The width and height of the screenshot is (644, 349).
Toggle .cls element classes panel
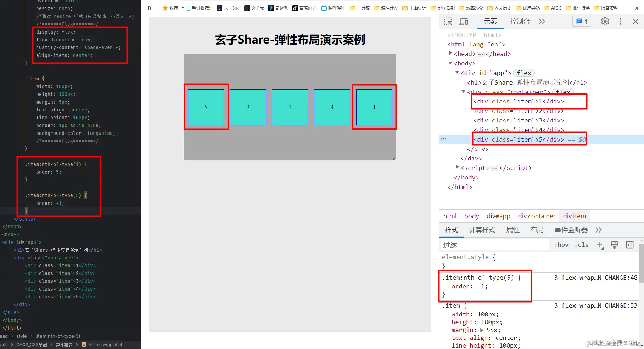tap(581, 245)
